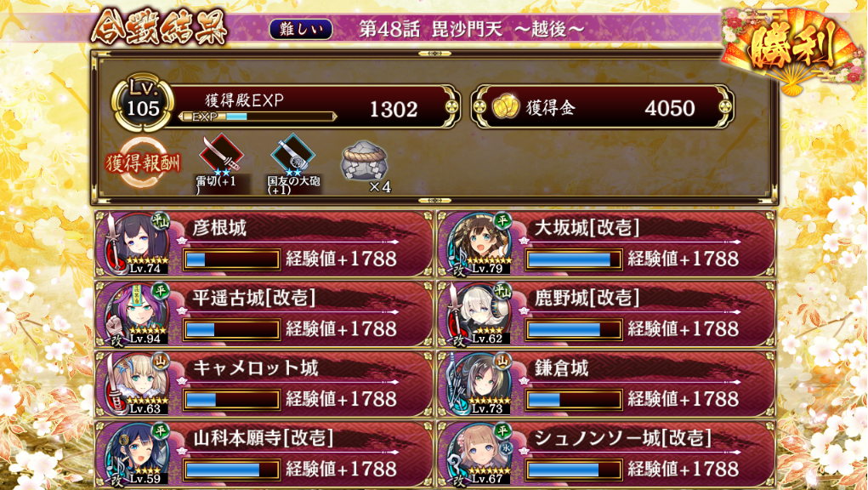Click the gold coins icon beside 獲得金
This screenshot has width=868, height=490.
[x=505, y=107]
